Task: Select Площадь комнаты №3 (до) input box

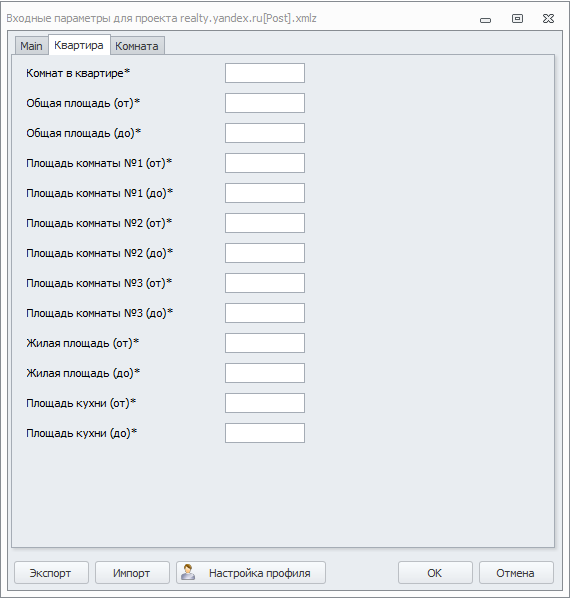Action: [x=265, y=313]
